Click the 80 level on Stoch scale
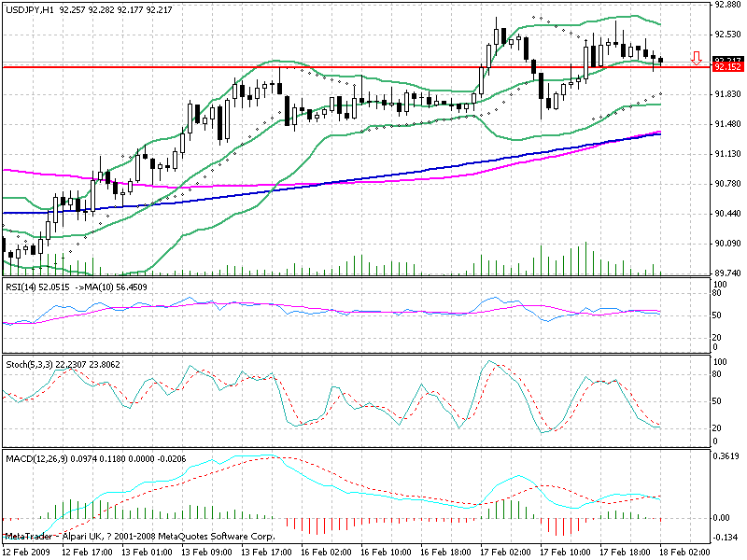 pyautogui.click(x=717, y=374)
